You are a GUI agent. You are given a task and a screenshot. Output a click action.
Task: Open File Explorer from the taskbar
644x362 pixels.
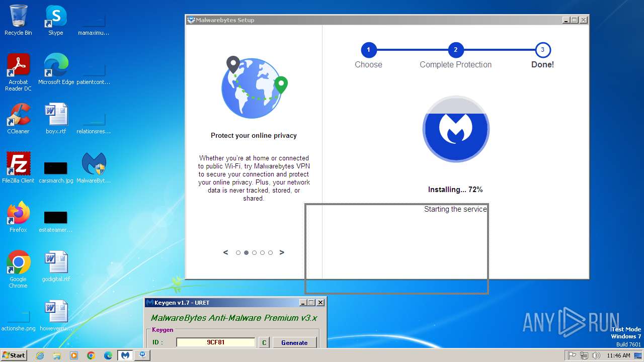(57, 355)
